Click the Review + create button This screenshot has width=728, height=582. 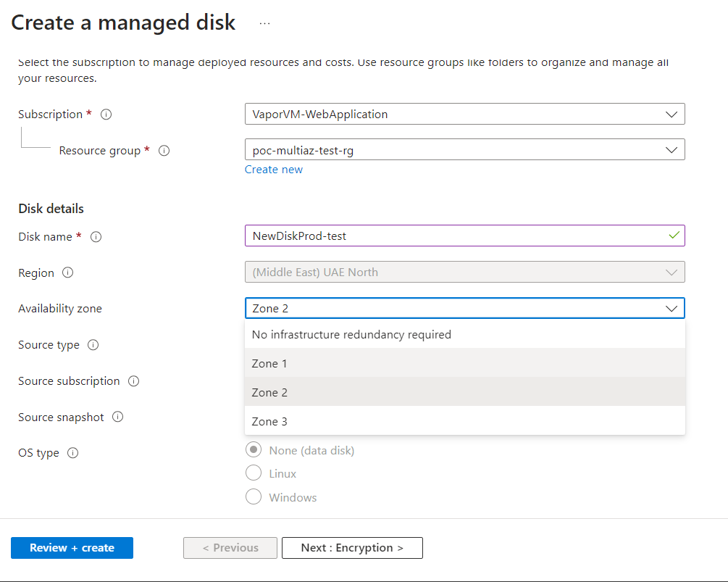pyautogui.click(x=72, y=548)
